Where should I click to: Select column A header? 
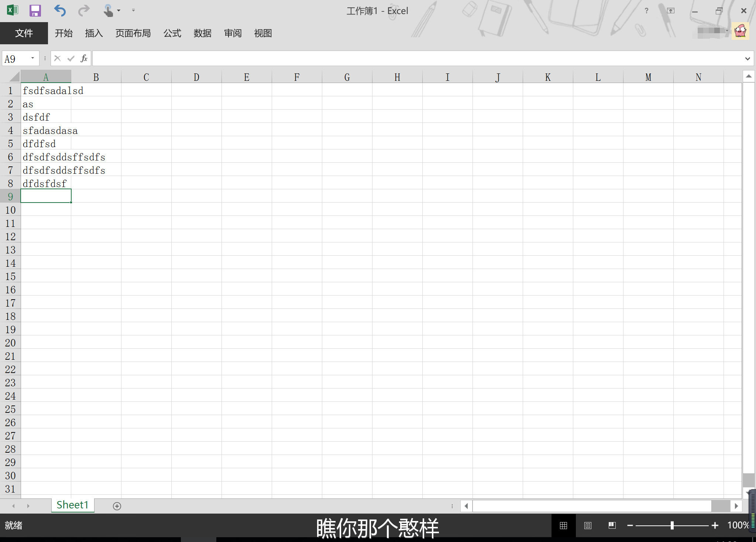click(x=46, y=77)
